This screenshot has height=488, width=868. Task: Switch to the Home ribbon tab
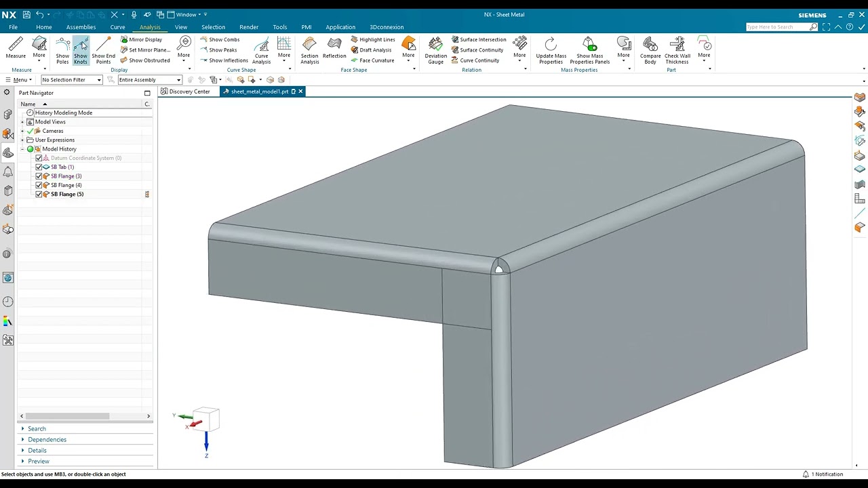click(x=44, y=27)
